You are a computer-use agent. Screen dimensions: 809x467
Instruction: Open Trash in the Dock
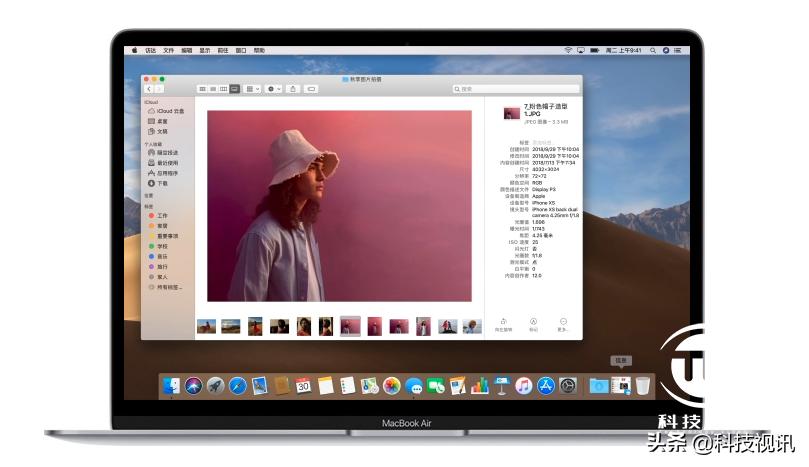(x=642, y=385)
